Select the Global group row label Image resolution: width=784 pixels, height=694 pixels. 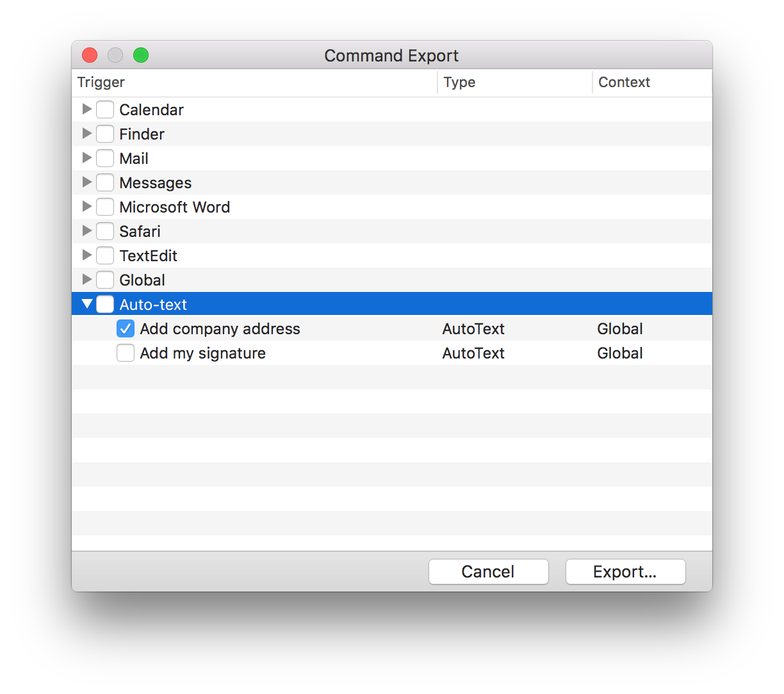coord(142,280)
